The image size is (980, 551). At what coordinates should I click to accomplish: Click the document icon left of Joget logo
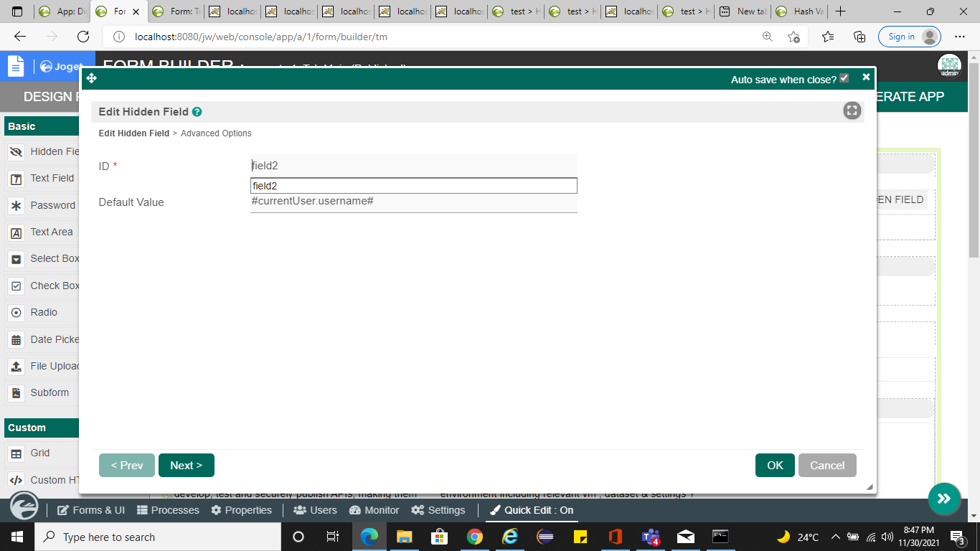tap(16, 66)
